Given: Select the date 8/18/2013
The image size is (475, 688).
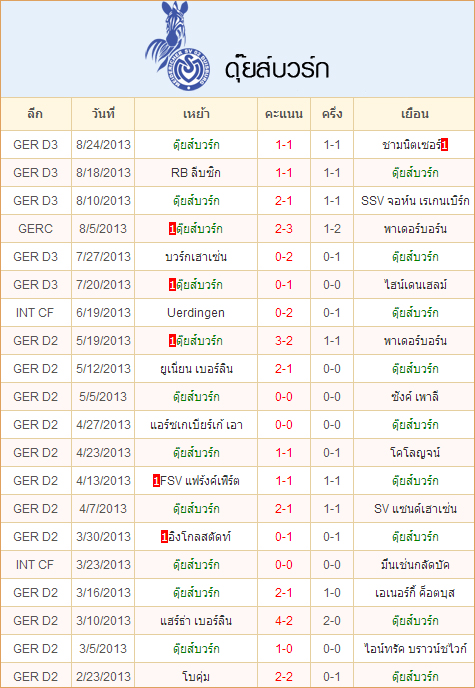Looking at the screenshot, I should (x=104, y=173).
